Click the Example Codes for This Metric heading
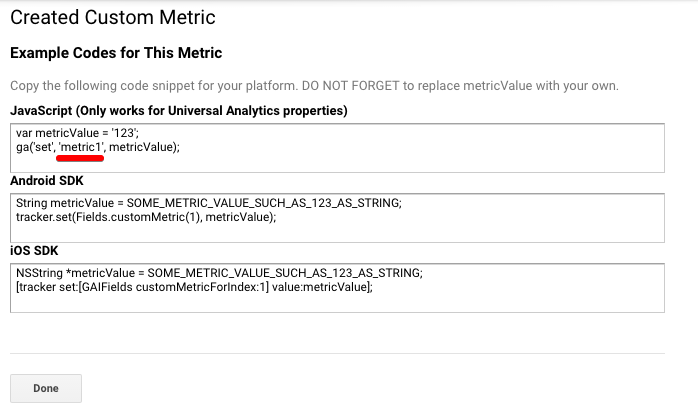This screenshot has height=417, width=698. (x=116, y=53)
